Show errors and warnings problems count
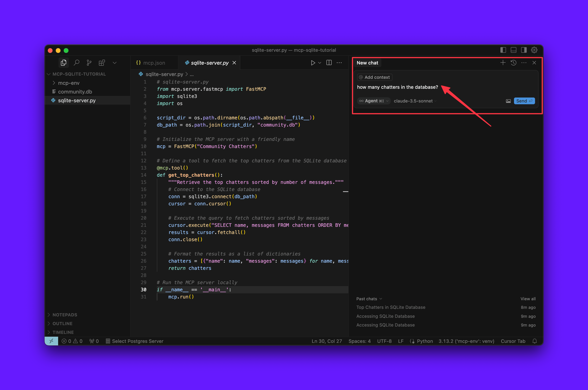 (72, 341)
